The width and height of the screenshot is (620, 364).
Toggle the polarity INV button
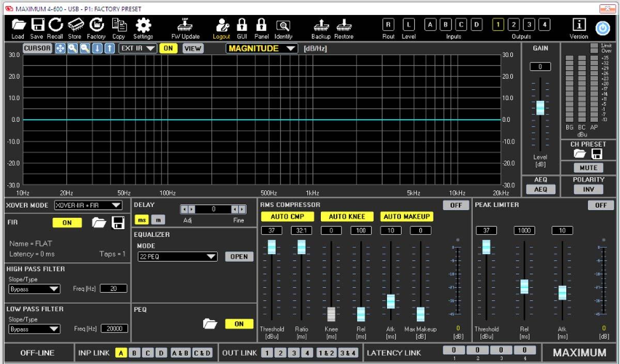pyautogui.click(x=588, y=189)
